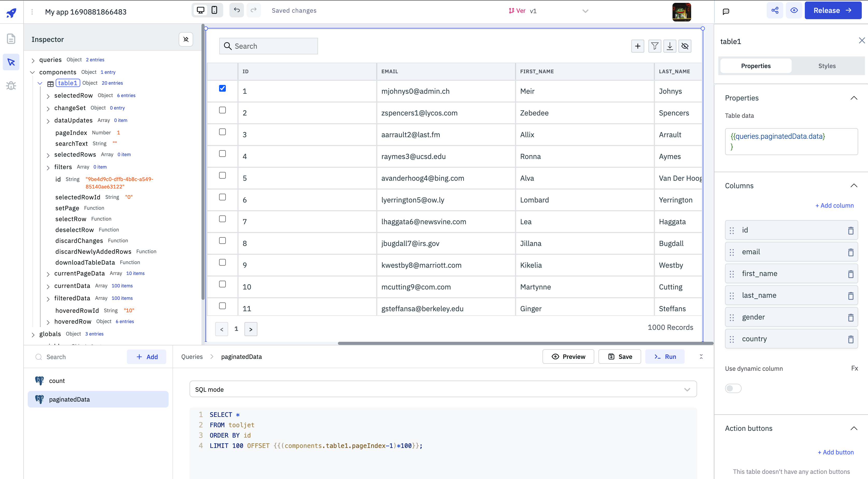
Task: Click the + Add column link
Action: point(834,206)
